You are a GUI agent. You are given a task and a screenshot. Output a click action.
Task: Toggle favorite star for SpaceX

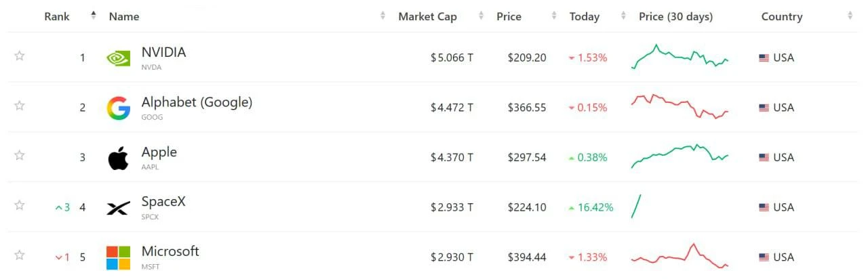pyautogui.click(x=20, y=205)
